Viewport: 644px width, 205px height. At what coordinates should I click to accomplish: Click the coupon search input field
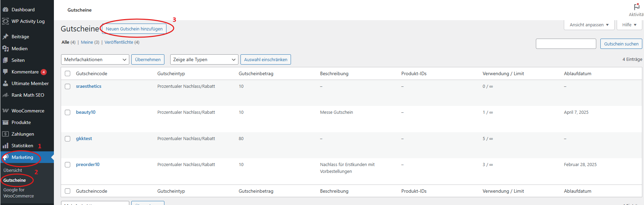pyautogui.click(x=566, y=44)
